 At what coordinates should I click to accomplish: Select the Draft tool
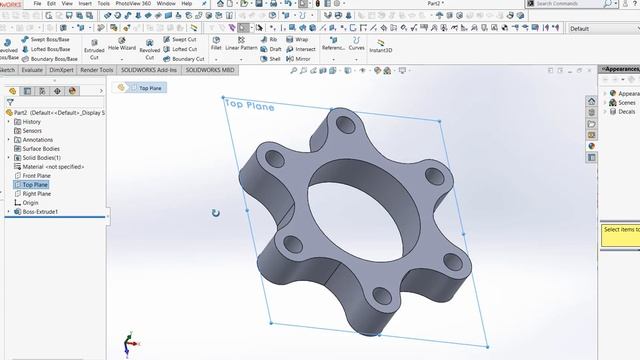(271, 49)
